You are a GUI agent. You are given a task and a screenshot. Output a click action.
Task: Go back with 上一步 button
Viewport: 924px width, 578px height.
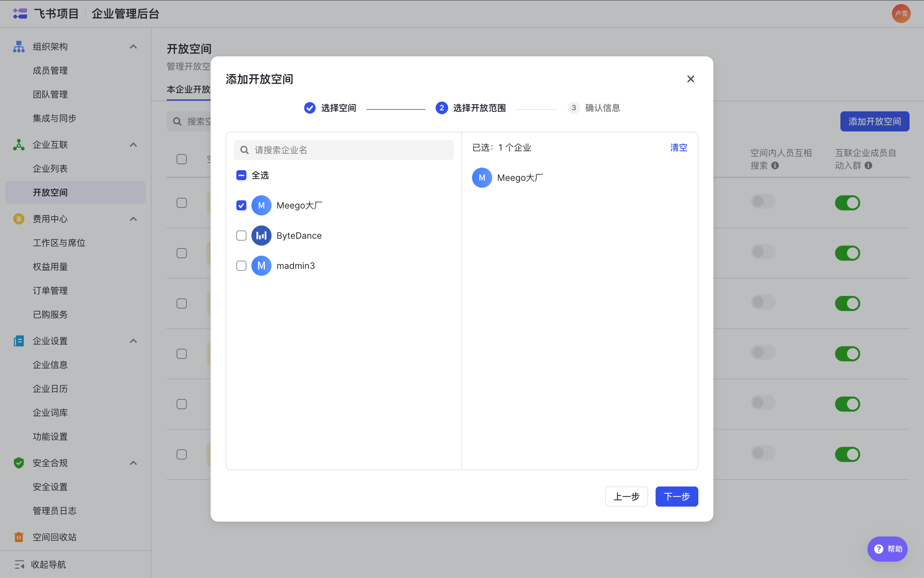(626, 496)
